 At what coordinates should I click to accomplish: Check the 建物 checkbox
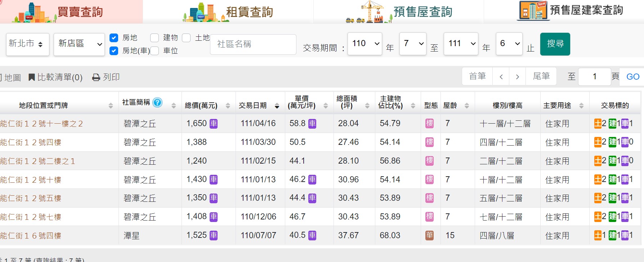point(155,38)
